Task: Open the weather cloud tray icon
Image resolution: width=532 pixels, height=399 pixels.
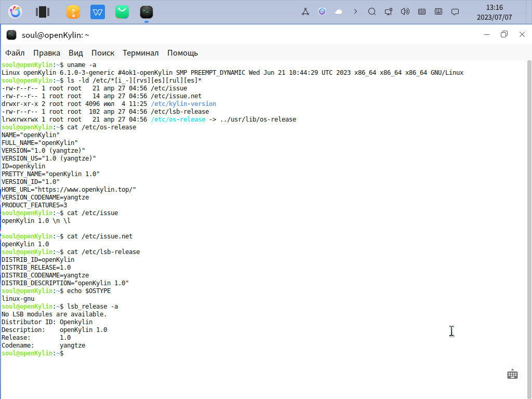Action: point(339,12)
